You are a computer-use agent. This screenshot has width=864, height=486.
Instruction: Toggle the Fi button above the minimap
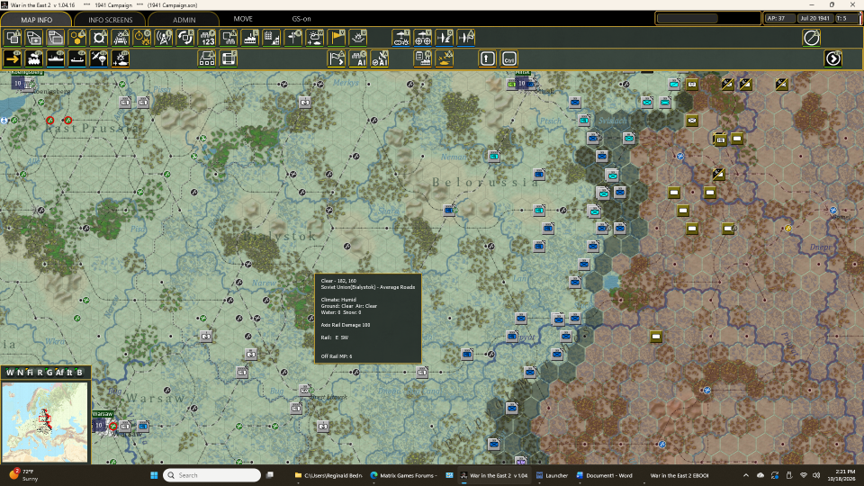[30, 372]
